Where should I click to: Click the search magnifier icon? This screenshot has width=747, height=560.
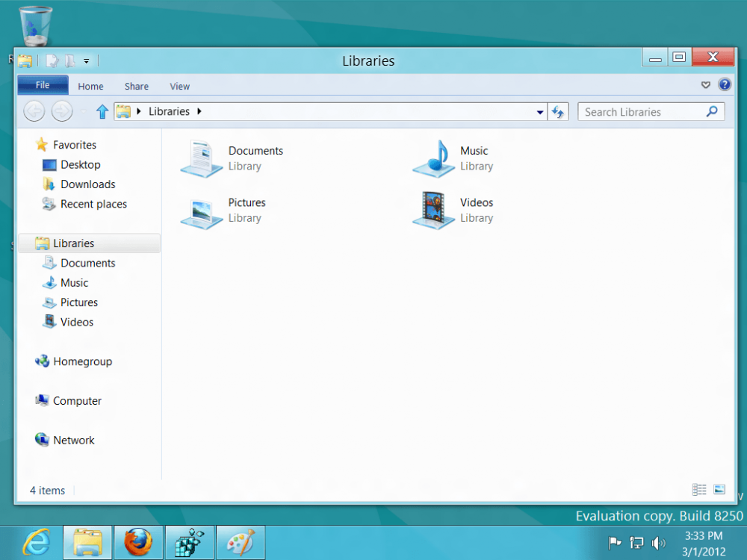coord(712,111)
